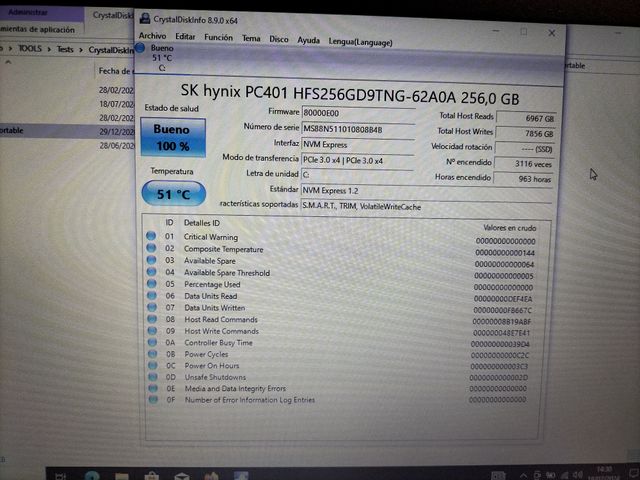The height and width of the screenshot is (480, 640).
Task: Click the Letra de unidad C: field
Action: 357,175
